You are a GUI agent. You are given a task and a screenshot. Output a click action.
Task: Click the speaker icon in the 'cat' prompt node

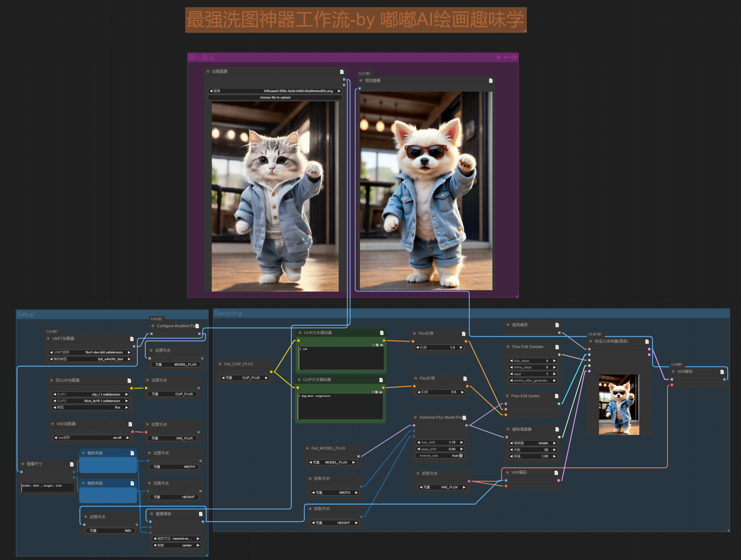tap(382, 345)
